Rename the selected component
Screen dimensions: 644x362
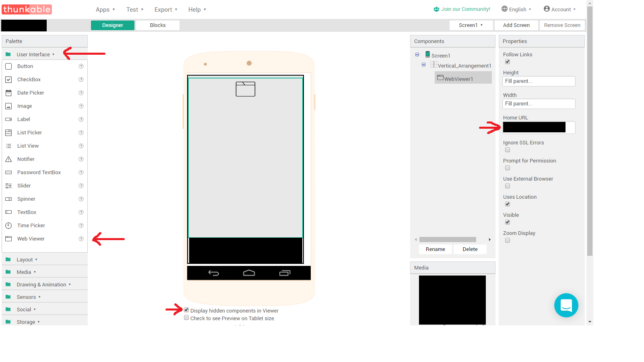436,249
